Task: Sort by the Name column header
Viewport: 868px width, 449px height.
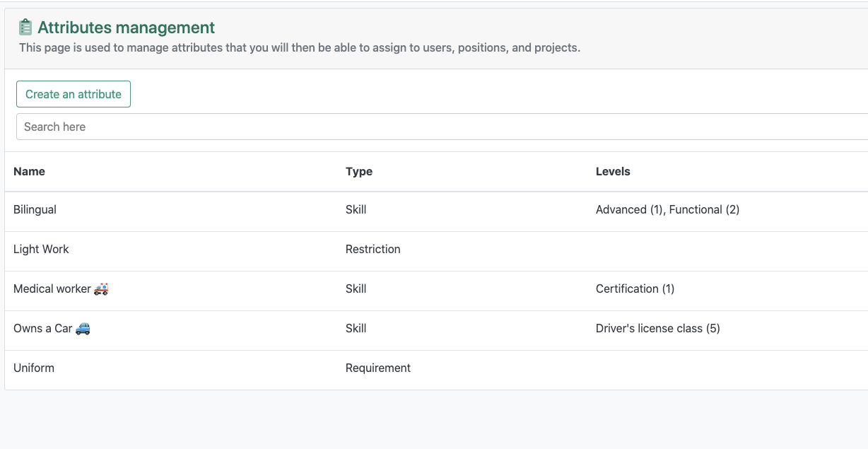Action: [x=29, y=171]
